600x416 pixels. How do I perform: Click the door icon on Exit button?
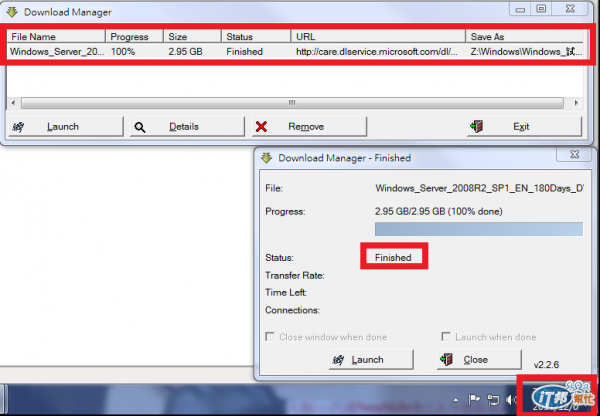point(477,126)
